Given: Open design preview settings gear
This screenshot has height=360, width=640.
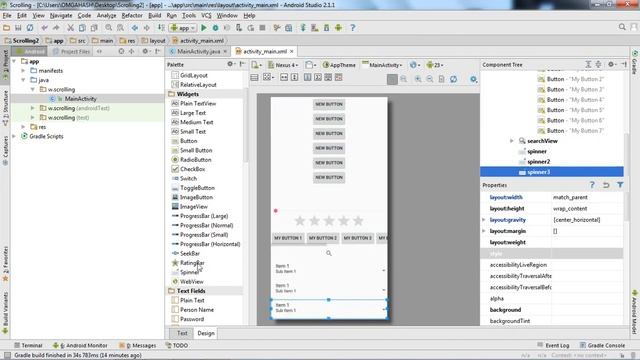Looking at the screenshot, I should 473,79.
